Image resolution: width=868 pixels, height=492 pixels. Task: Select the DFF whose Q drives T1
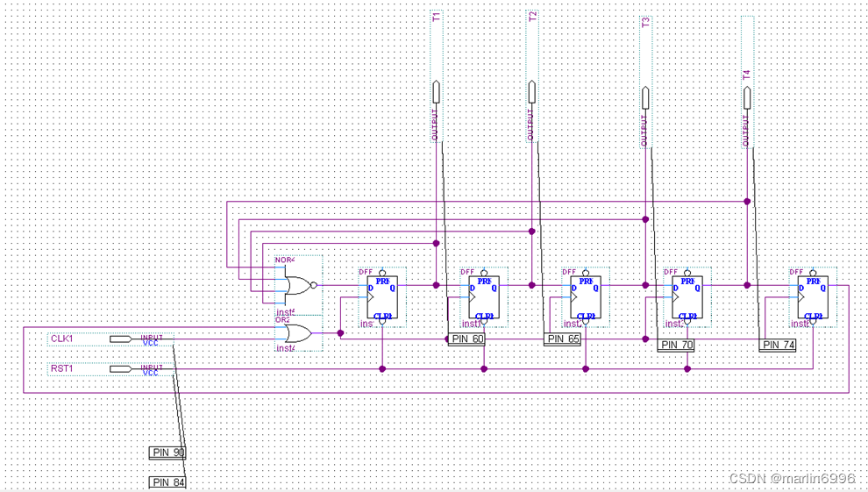(382, 299)
